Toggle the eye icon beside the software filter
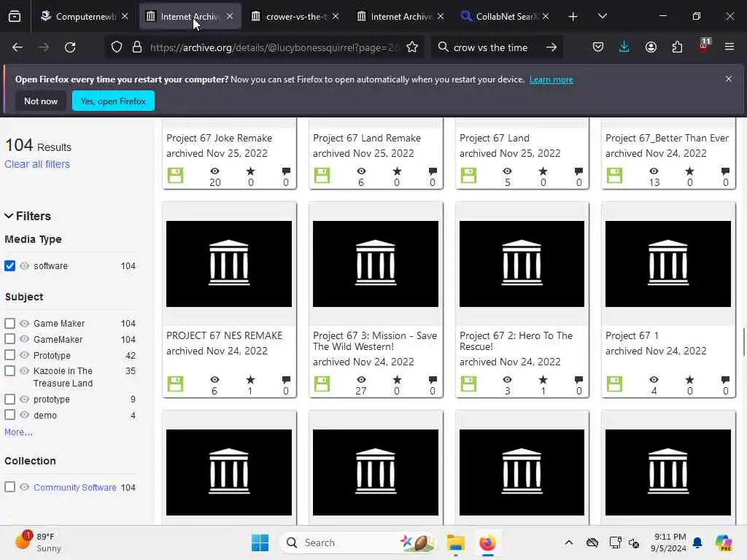Screen dimensions: 747x560 [24, 265]
